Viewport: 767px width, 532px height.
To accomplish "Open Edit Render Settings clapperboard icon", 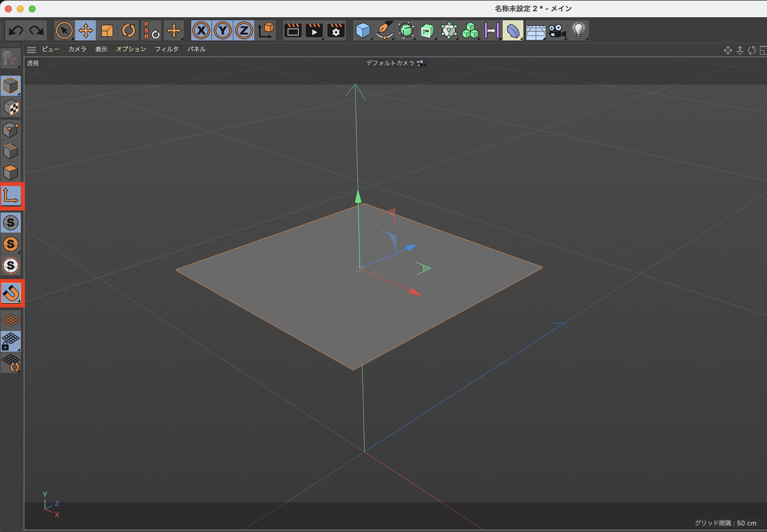I will pos(336,30).
